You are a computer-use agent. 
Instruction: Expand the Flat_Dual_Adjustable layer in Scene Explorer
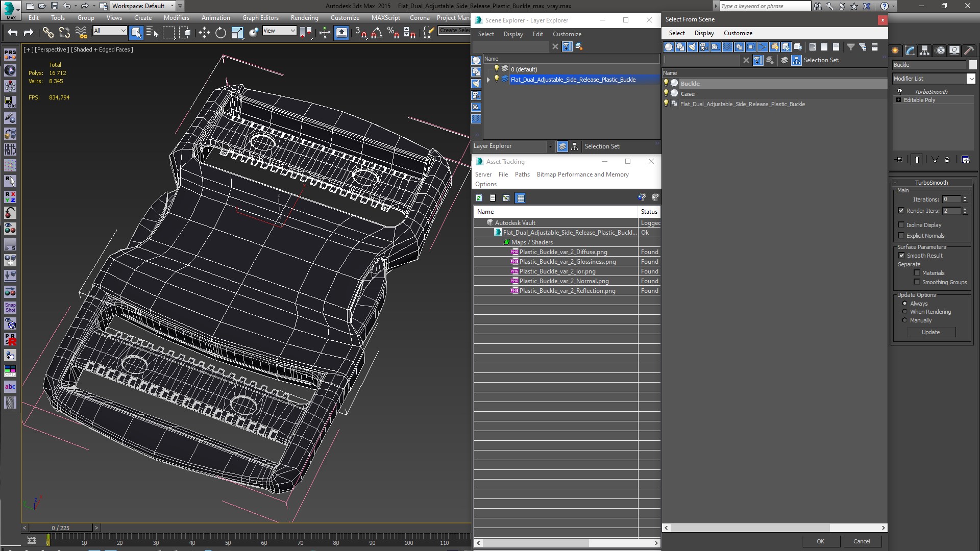[488, 80]
